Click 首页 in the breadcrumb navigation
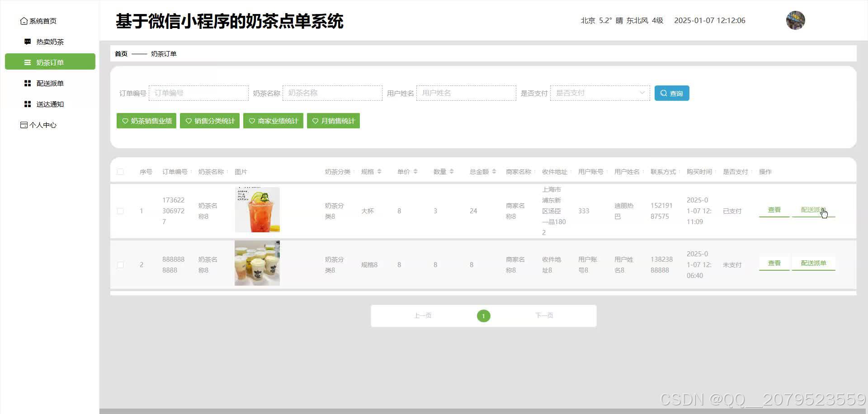 (x=121, y=53)
